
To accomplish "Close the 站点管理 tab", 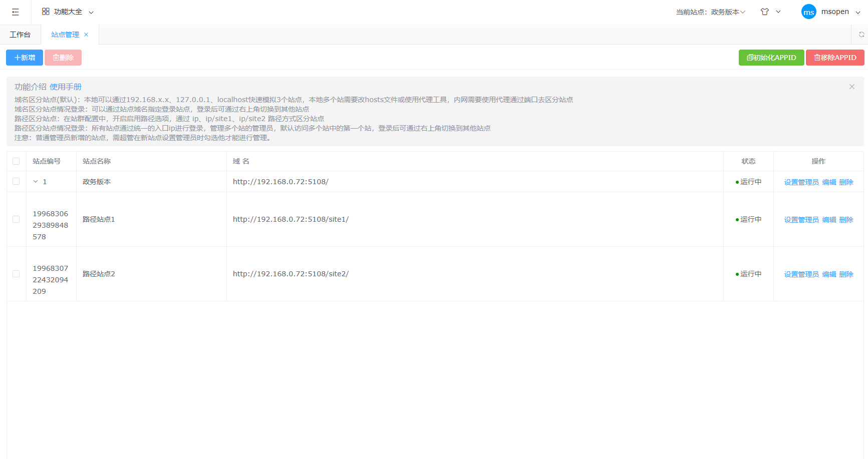I will pos(86,34).
